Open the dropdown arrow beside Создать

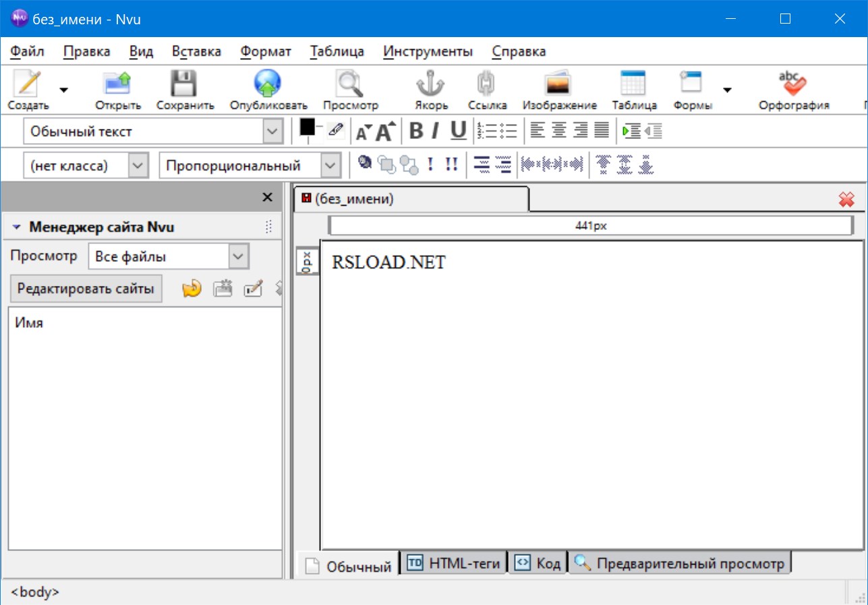64,89
